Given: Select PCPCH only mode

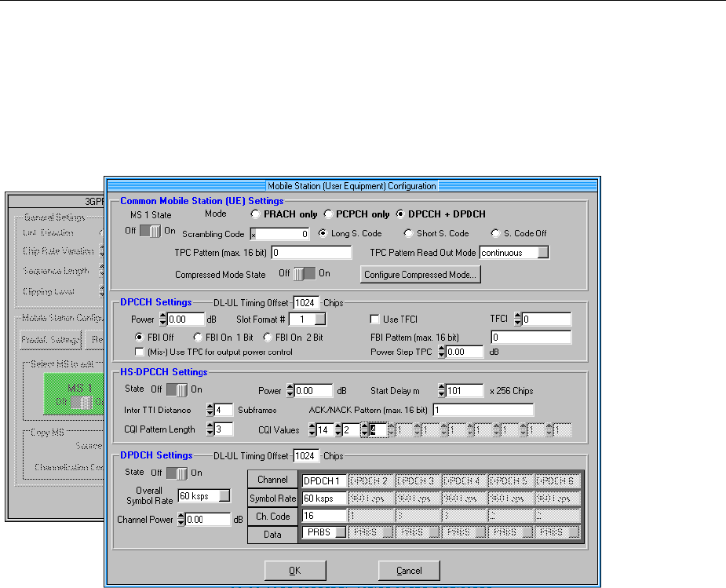Looking at the screenshot, I should pyautogui.click(x=328, y=214).
